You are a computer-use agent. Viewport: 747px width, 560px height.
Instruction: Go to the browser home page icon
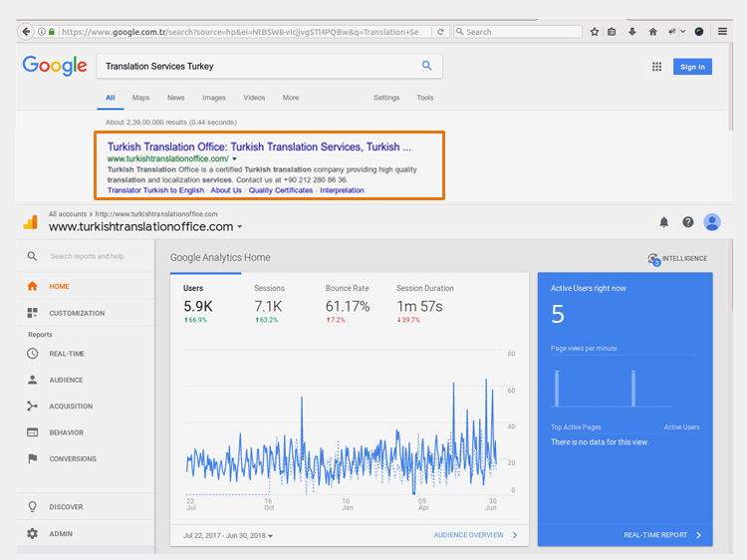click(x=652, y=32)
